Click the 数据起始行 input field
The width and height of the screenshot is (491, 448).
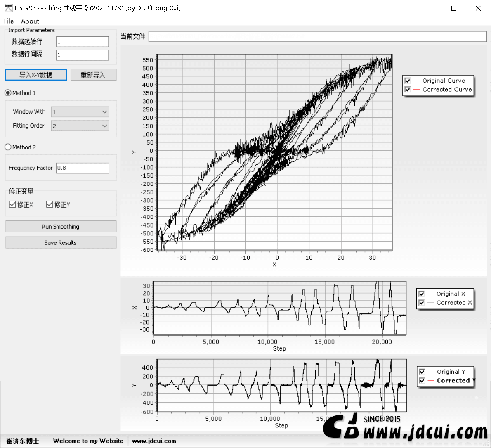point(83,42)
